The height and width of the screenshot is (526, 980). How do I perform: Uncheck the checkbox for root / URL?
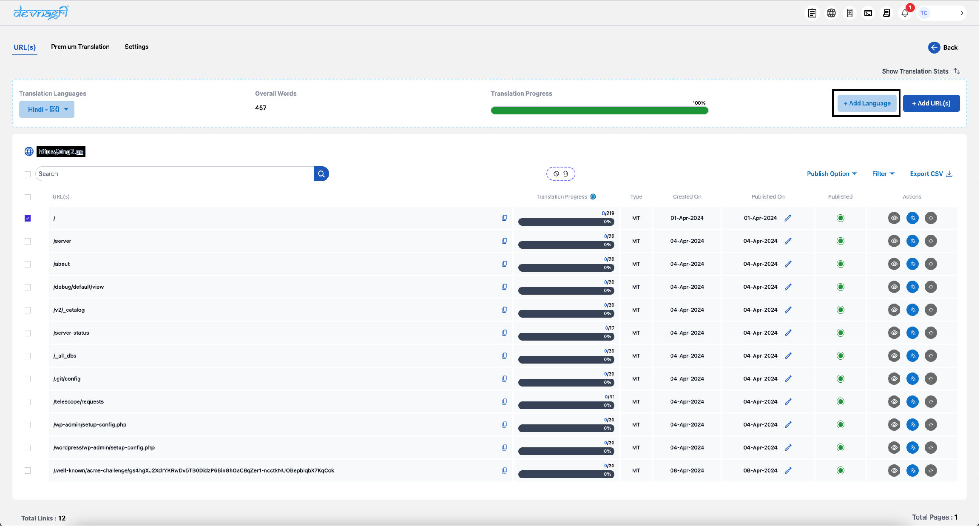[x=28, y=219]
